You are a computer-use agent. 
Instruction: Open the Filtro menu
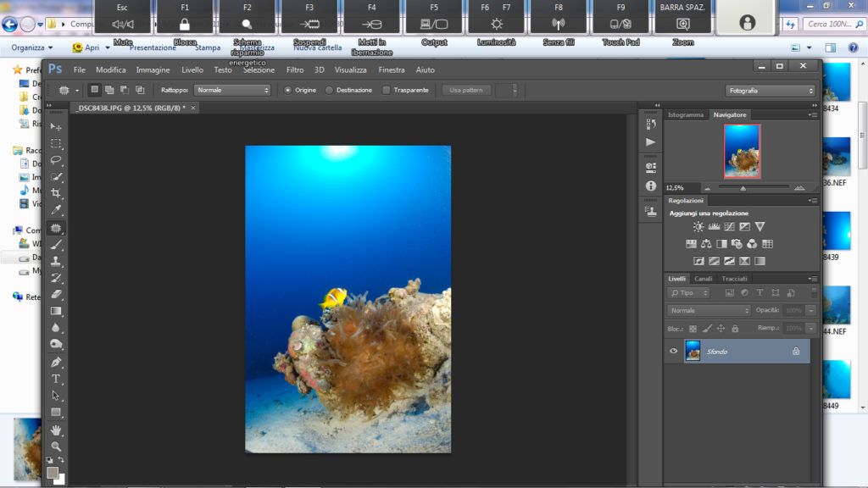click(x=295, y=69)
